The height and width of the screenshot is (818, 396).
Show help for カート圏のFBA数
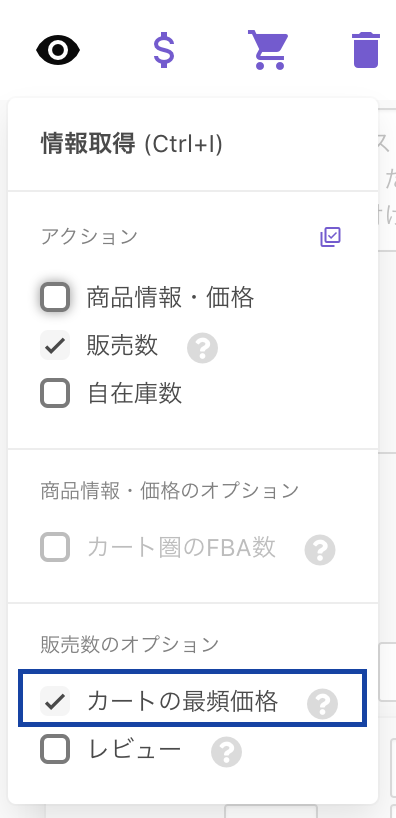(320, 550)
